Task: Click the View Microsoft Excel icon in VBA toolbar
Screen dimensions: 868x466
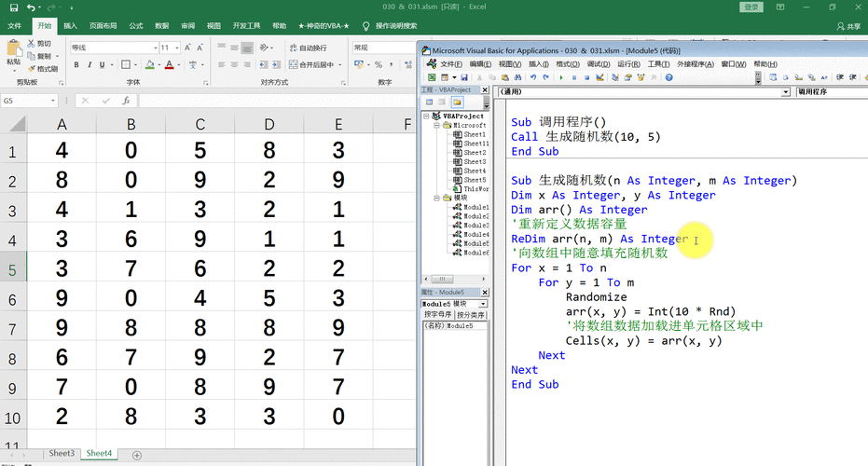Action: [x=432, y=77]
